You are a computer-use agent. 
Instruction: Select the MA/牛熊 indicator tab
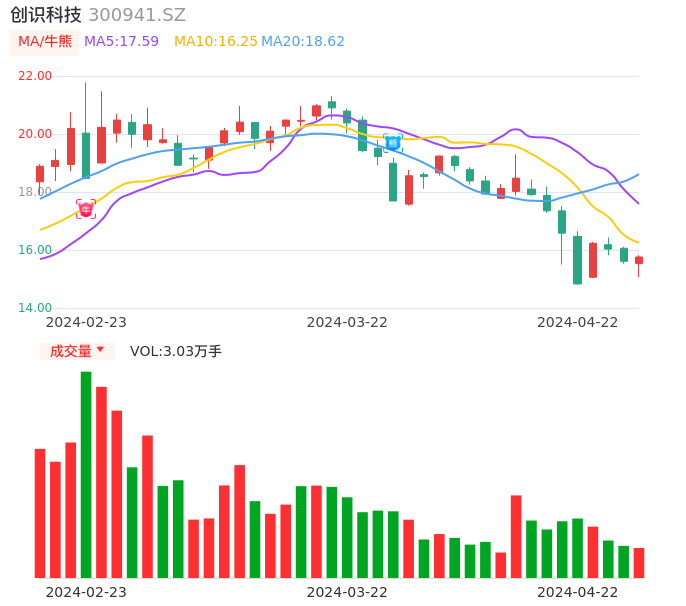tap(45, 42)
